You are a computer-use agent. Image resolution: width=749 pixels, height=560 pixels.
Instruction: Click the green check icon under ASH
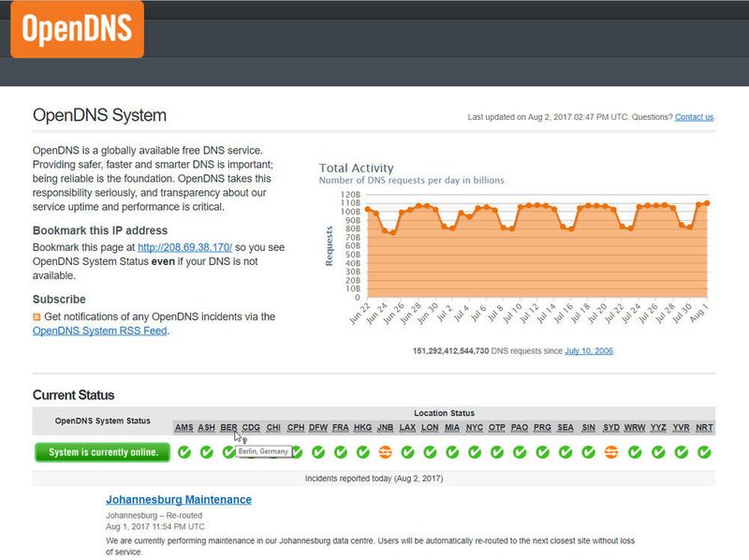tap(206, 452)
